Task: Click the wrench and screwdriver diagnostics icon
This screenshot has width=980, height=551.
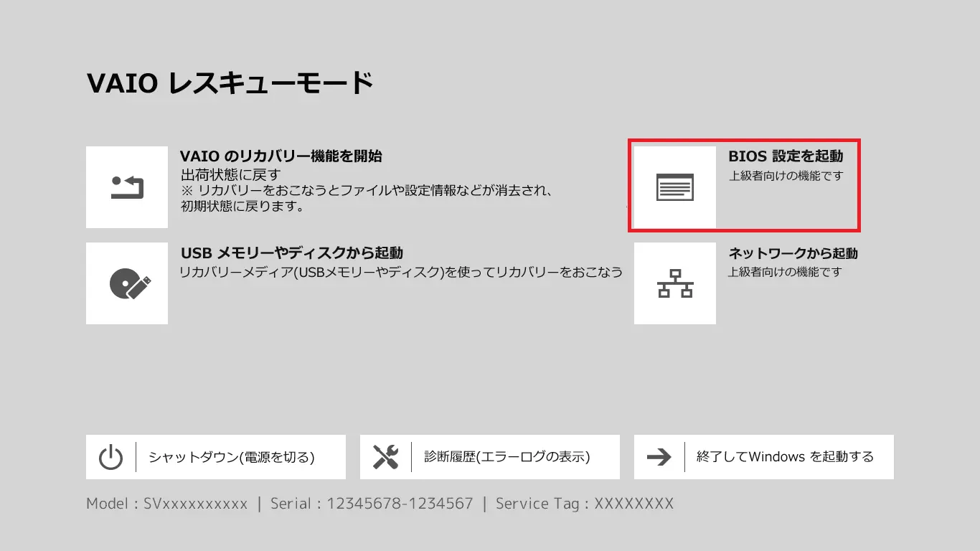Action: (x=385, y=457)
